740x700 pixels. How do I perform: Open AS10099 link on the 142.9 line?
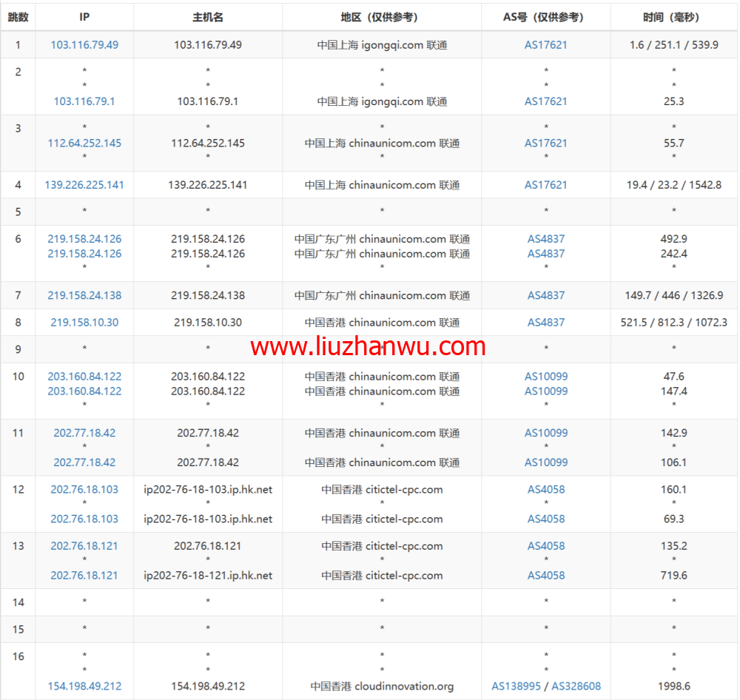[546, 433]
